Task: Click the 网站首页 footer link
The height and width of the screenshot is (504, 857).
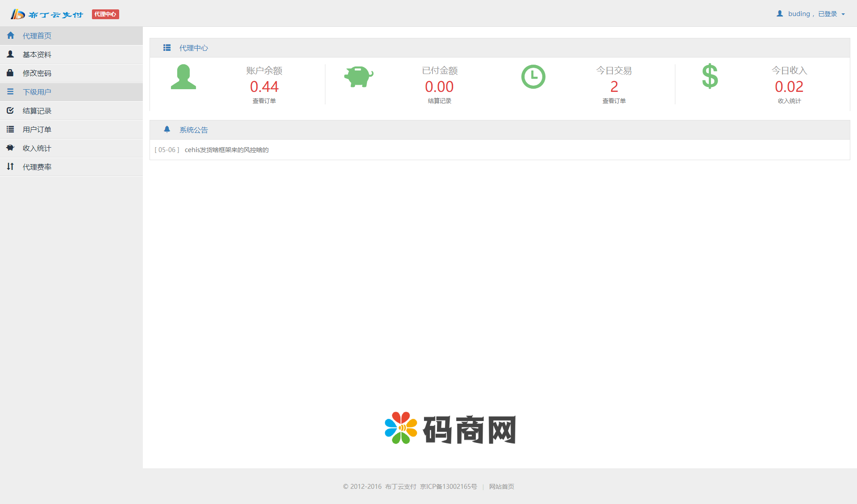Action: click(501, 487)
